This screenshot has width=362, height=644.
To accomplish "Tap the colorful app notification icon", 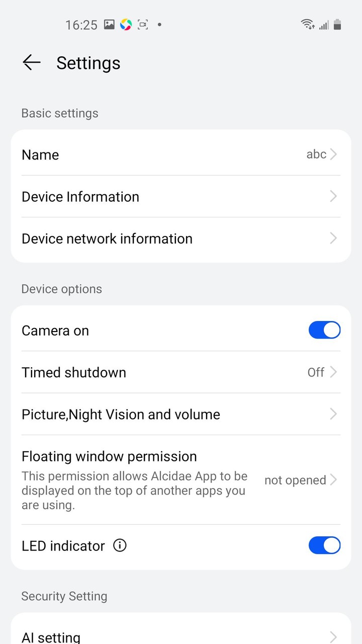I will (126, 24).
